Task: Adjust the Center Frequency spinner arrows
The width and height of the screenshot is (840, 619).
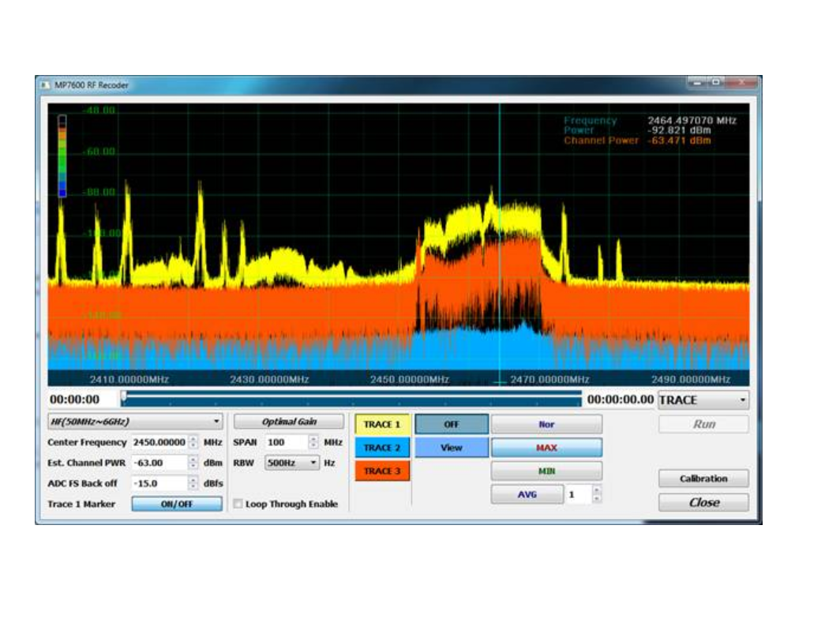Action: click(193, 442)
